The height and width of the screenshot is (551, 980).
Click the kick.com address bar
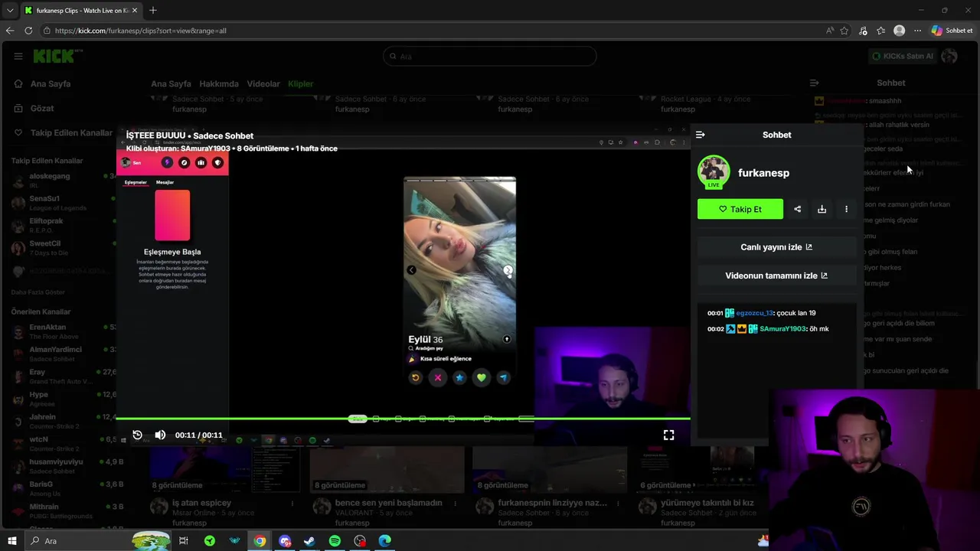point(429,31)
